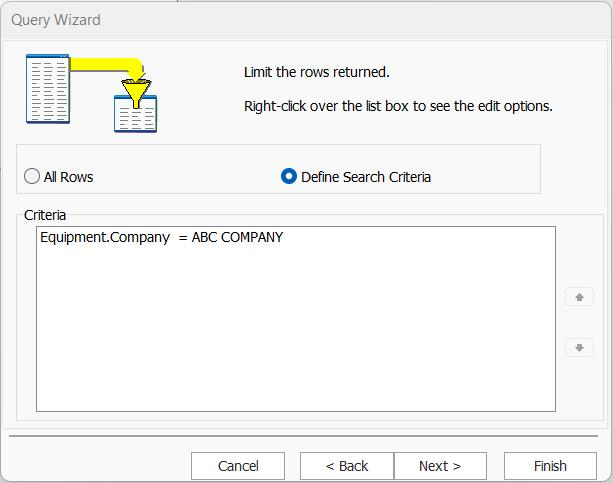Screen dimensions: 613x483
Task: Click the "Limit the rows returned." instruction text
Action: tap(316, 72)
